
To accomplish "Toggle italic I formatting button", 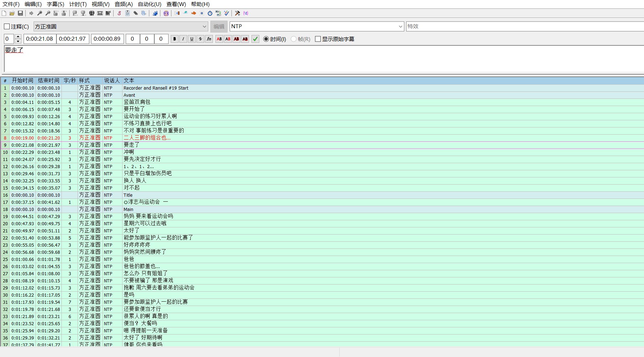I will (183, 39).
